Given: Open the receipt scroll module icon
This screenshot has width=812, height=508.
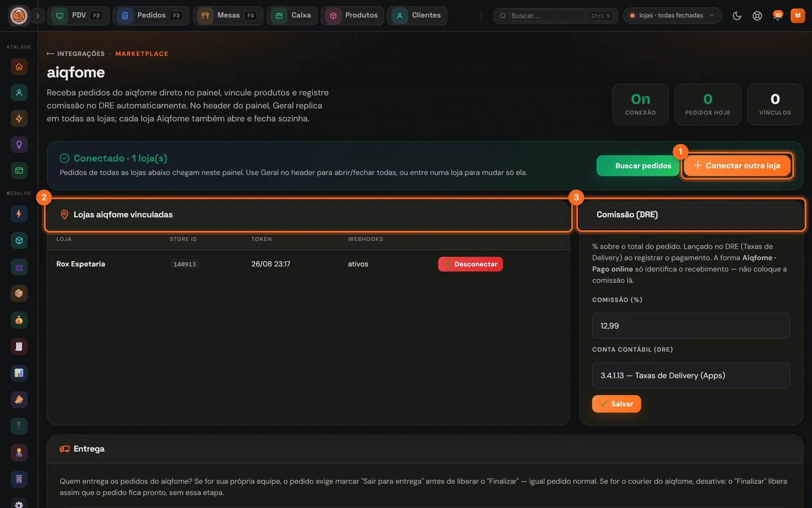Looking at the screenshot, I should click(x=19, y=346).
